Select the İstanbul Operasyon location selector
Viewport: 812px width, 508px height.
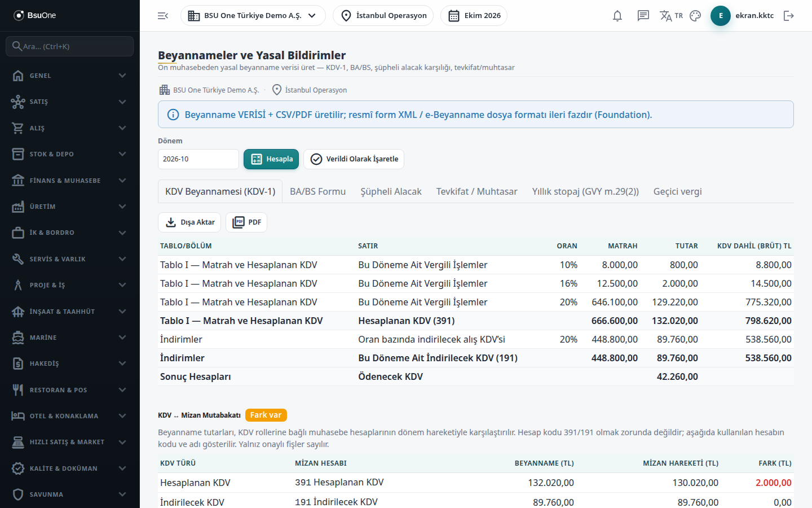click(383, 16)
